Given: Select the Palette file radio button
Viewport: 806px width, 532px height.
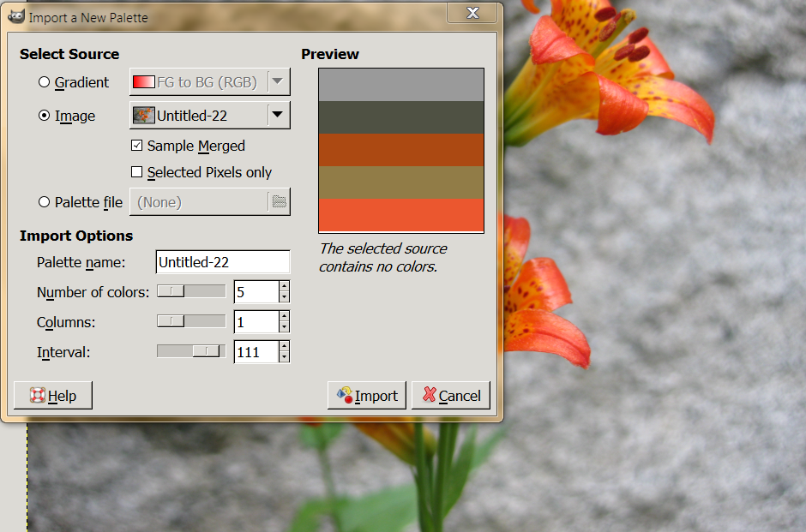Looking at the screenshot, I should tap(45, 202).
